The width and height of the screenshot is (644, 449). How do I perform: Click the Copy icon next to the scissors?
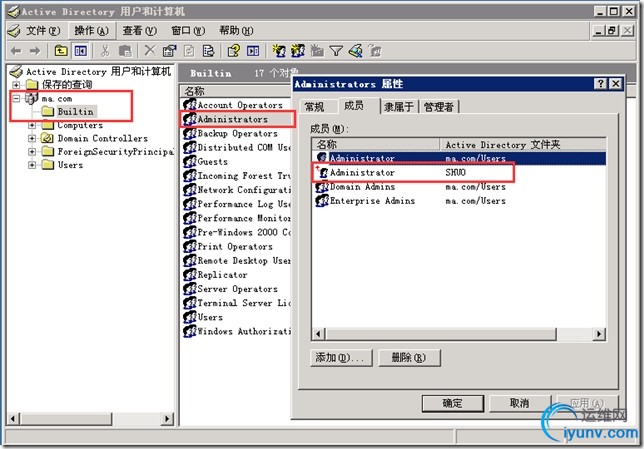pos(125,51)
